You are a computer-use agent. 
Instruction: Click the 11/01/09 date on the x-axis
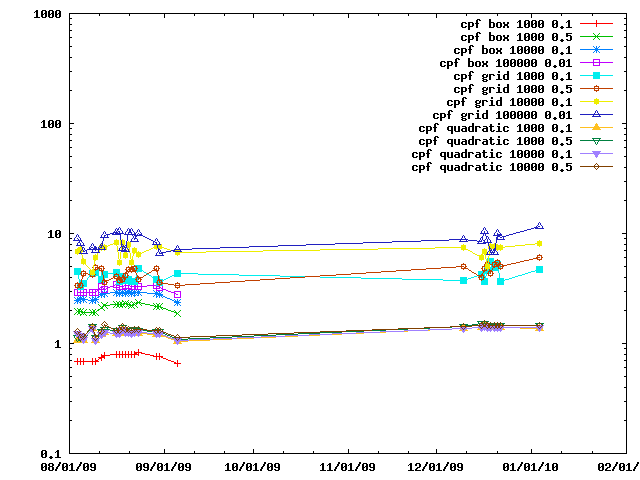point(345,467)
